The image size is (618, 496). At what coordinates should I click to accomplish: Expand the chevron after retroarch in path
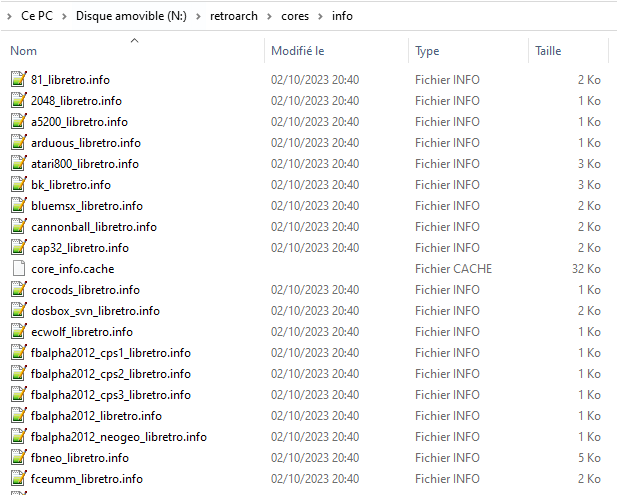point(269,17)
